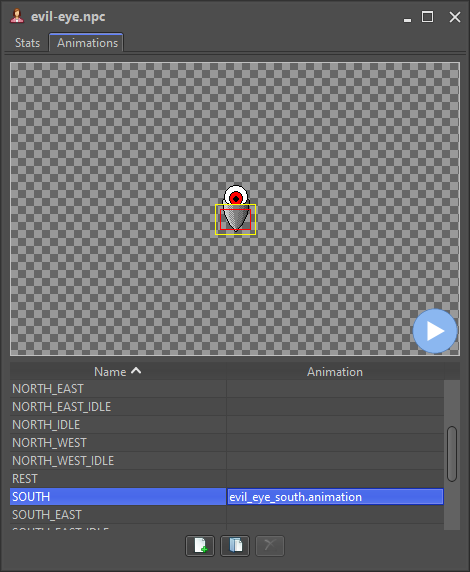This screenshot has width=470, height=572.
Task: Click the Animation column header
Action: [x=335, y=371]
